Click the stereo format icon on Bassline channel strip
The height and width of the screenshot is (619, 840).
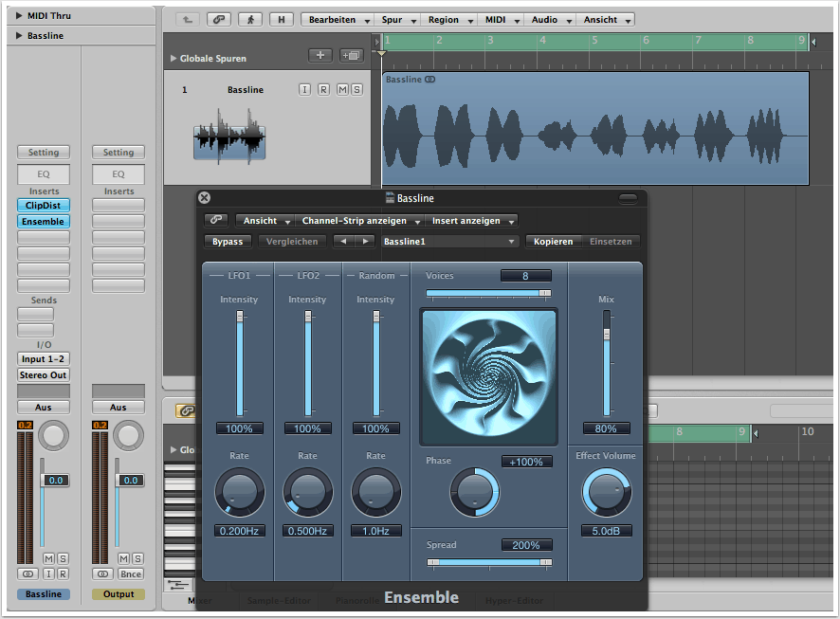tap(27, 573)
